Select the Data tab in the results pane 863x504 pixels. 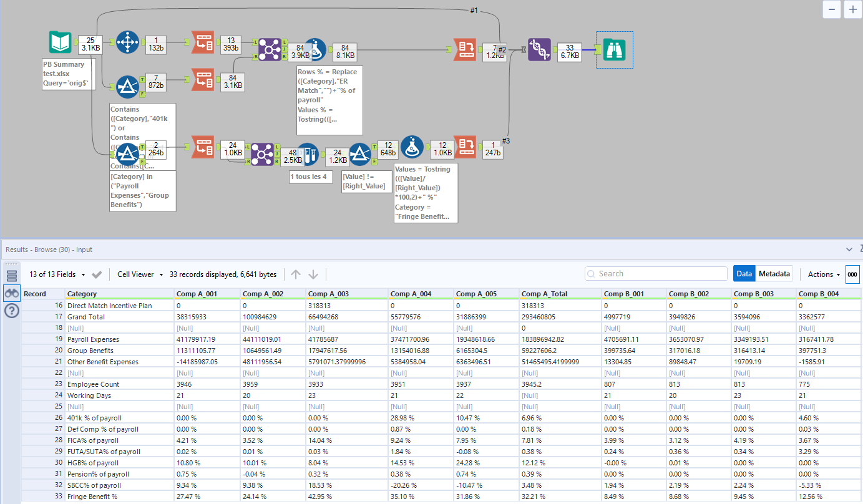click(x=744, y=273)
